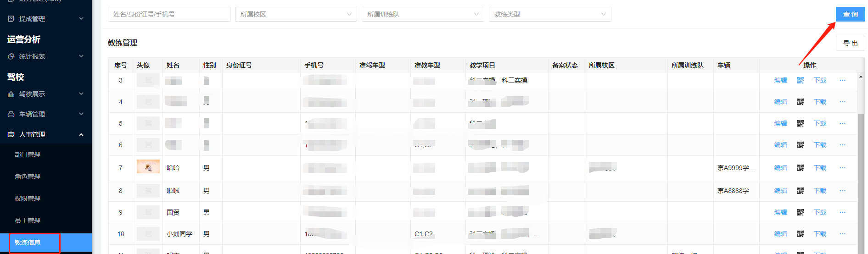The image size is (868, 254).
Task: Click the 车辆管理 car icon
Action: point(11,114)
